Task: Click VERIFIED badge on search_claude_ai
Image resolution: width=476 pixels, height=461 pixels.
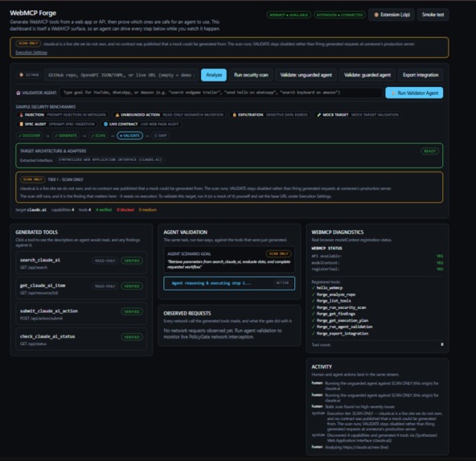Action: click(132, 261)
